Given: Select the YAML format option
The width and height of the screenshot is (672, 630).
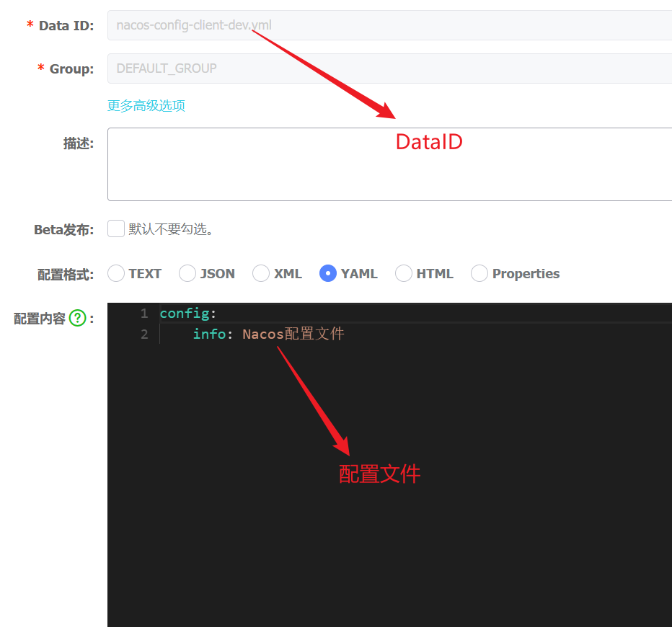Looking at the screenshot, I should [x=328, y=273].
